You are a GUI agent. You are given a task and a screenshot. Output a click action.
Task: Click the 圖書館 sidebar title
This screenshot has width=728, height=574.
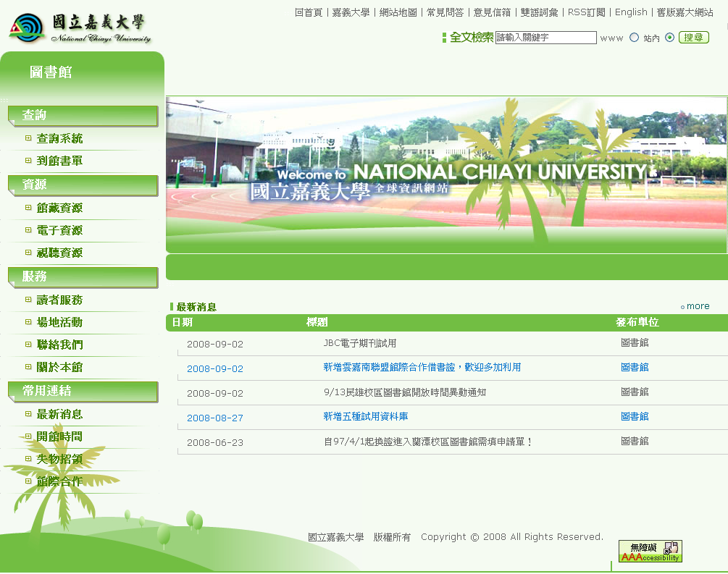tap(51, 72)
